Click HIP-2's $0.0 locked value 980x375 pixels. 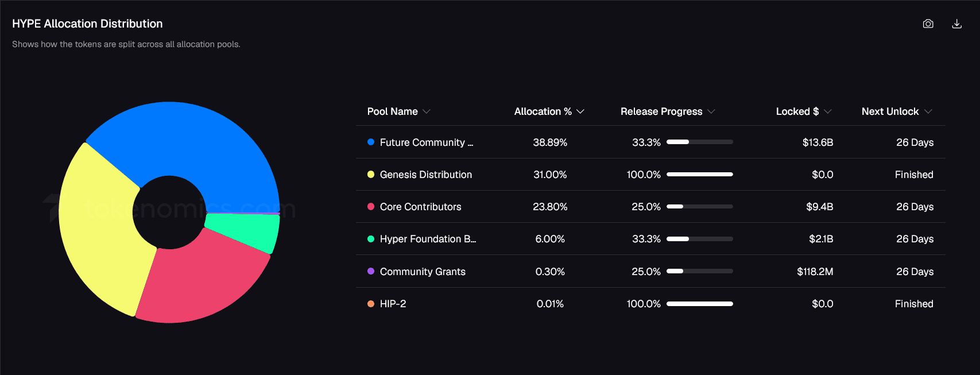click(823, 304)
